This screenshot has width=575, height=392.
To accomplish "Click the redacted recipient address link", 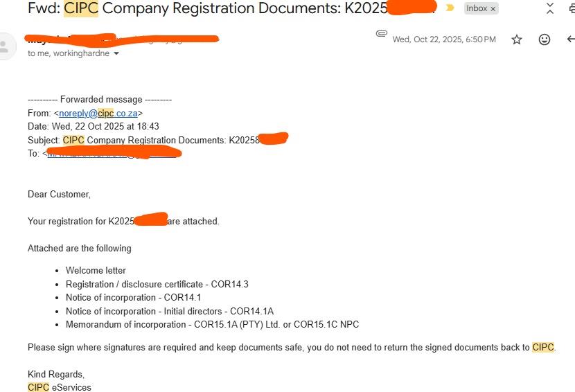I will (x=111, y=153).
